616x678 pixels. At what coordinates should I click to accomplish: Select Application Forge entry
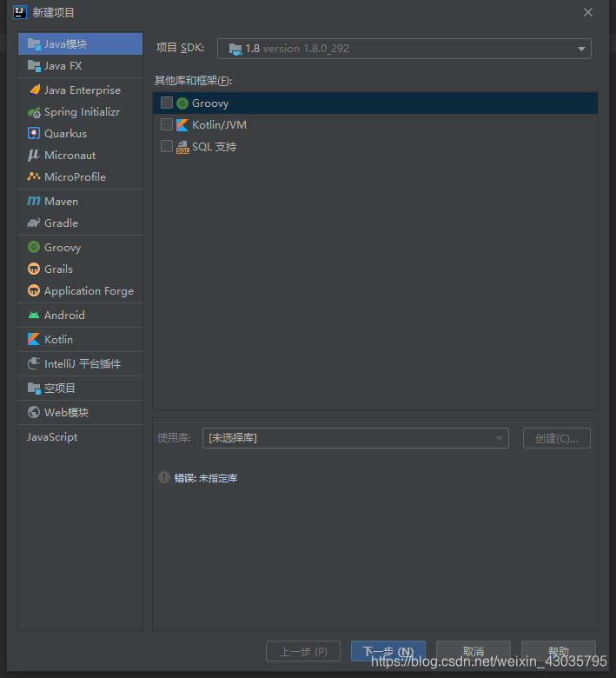pos(81,290)
